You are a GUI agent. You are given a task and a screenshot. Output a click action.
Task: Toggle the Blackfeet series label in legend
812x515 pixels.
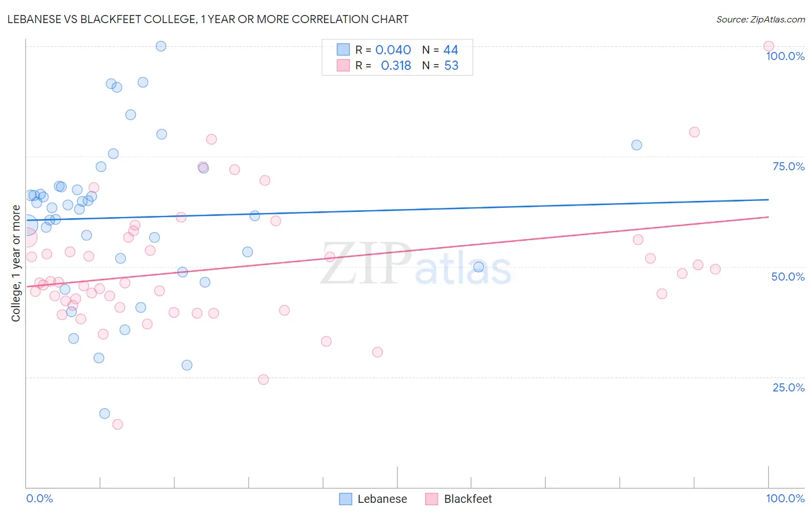pos(468,499)
